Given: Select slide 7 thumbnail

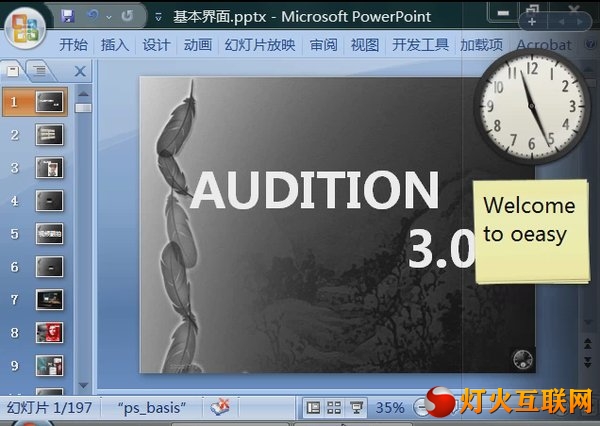Looking at the screenshot, I should (49, 299).
